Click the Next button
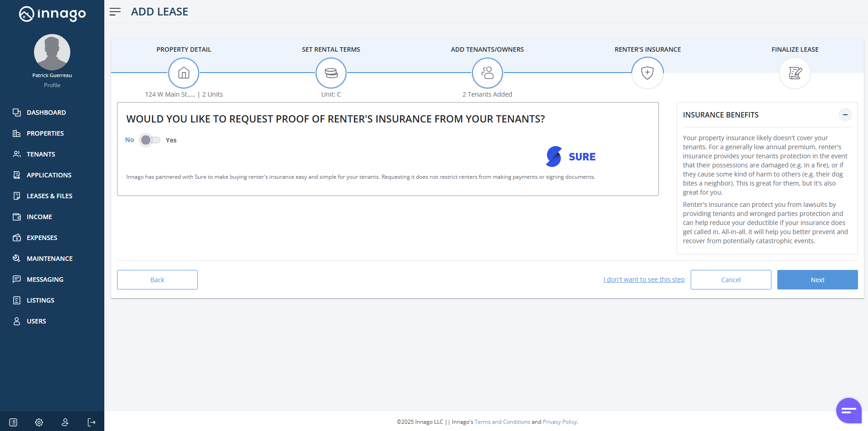This screenshot has height=431, width=868. pos(817,280)
